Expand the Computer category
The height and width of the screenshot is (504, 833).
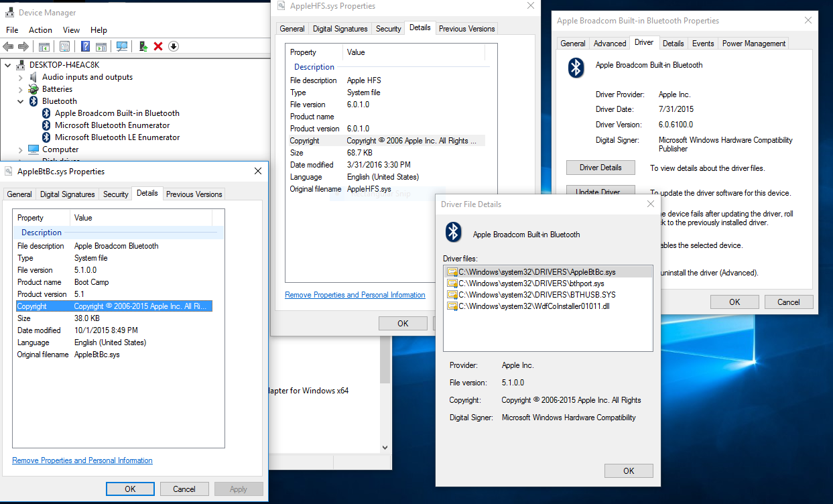(x=20, y=149)
